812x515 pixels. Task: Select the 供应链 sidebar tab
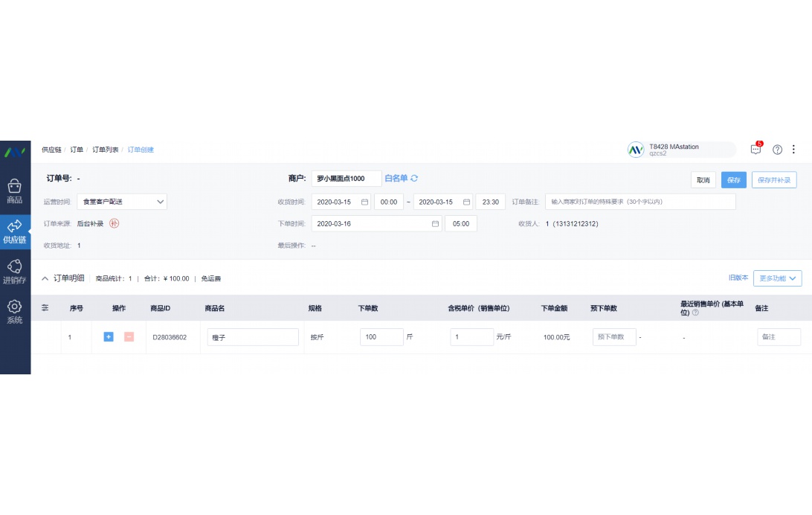[15, 231]
